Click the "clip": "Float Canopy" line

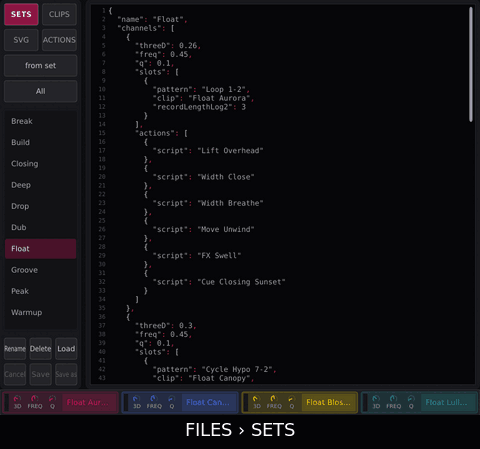coord(203,378)
